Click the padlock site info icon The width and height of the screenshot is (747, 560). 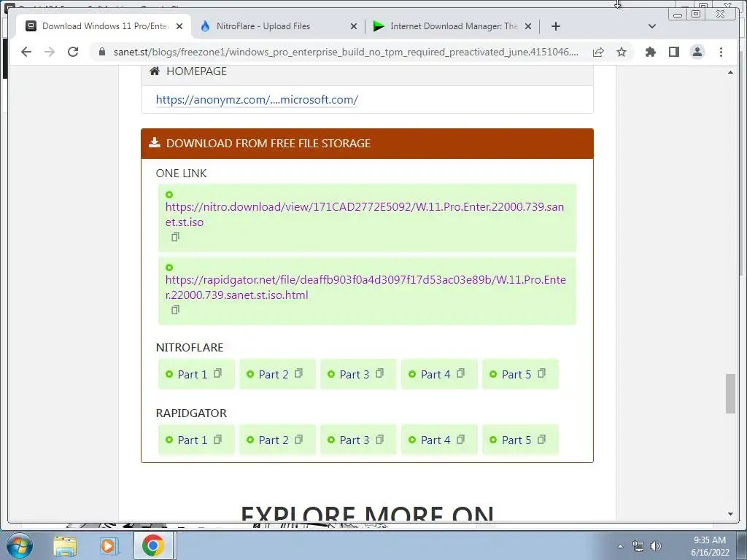(x=102, y=52)
